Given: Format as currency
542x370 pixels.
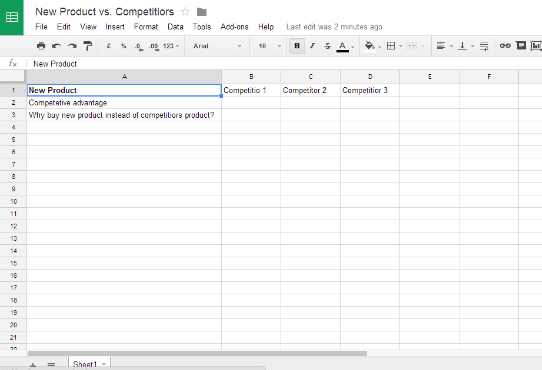Looking at the screenshot, I should [109, 46].
